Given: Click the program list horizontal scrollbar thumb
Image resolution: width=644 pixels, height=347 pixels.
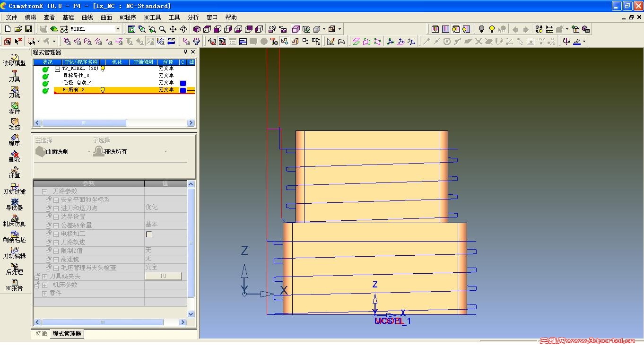Looking at the screenshot, I should pos(84,123).
